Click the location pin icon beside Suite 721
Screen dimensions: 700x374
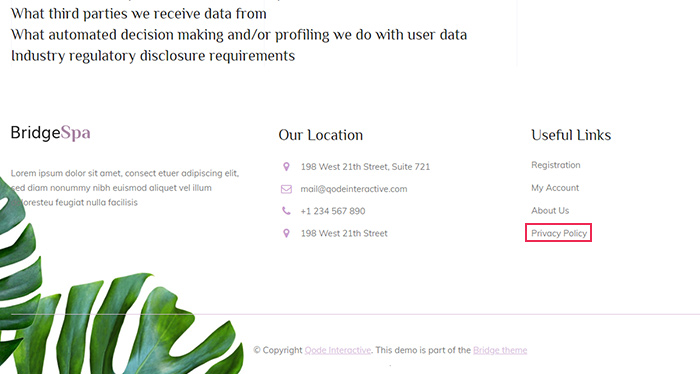(x=286, y=166)
